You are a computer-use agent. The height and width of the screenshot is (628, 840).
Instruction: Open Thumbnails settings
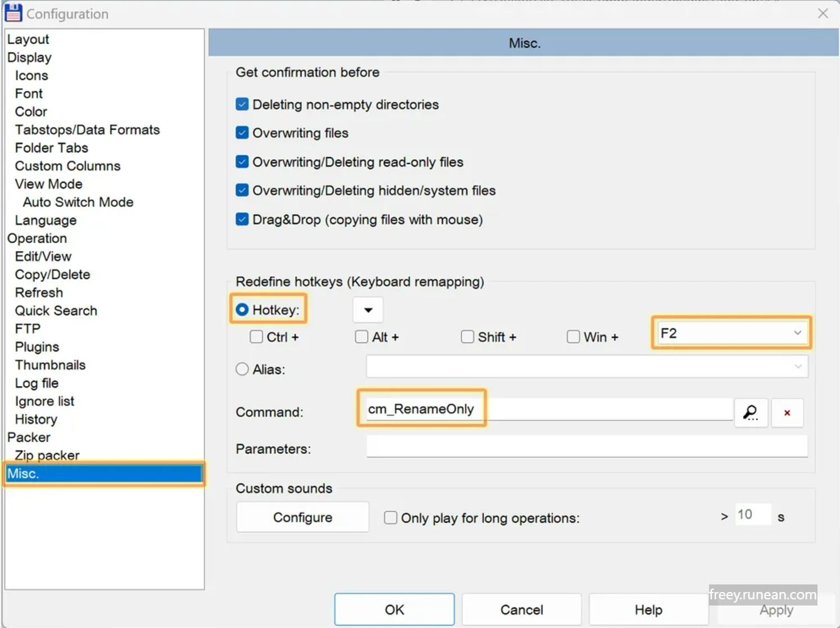pos(50,365)
